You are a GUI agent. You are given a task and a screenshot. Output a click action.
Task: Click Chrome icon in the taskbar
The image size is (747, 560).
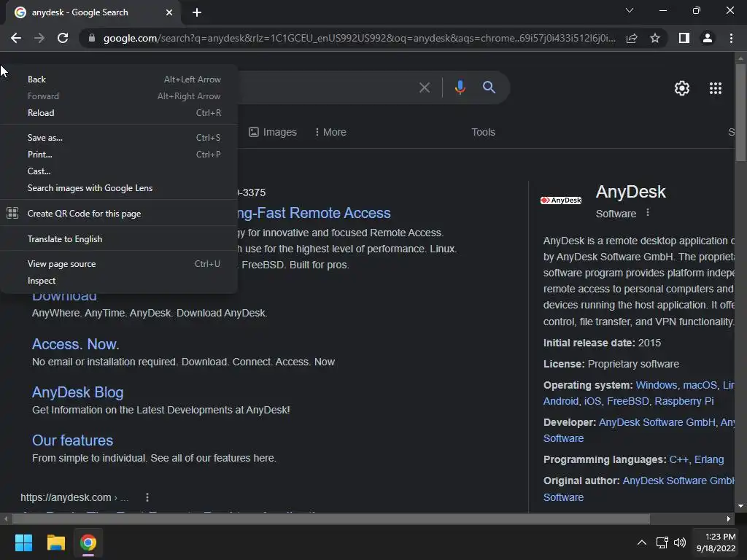tap(88, 542)
